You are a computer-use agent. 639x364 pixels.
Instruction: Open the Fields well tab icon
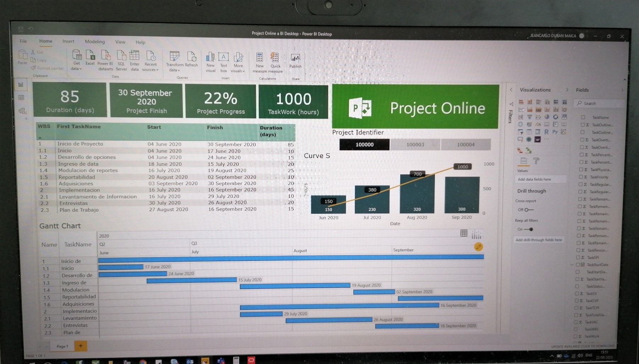pos(523,161)
